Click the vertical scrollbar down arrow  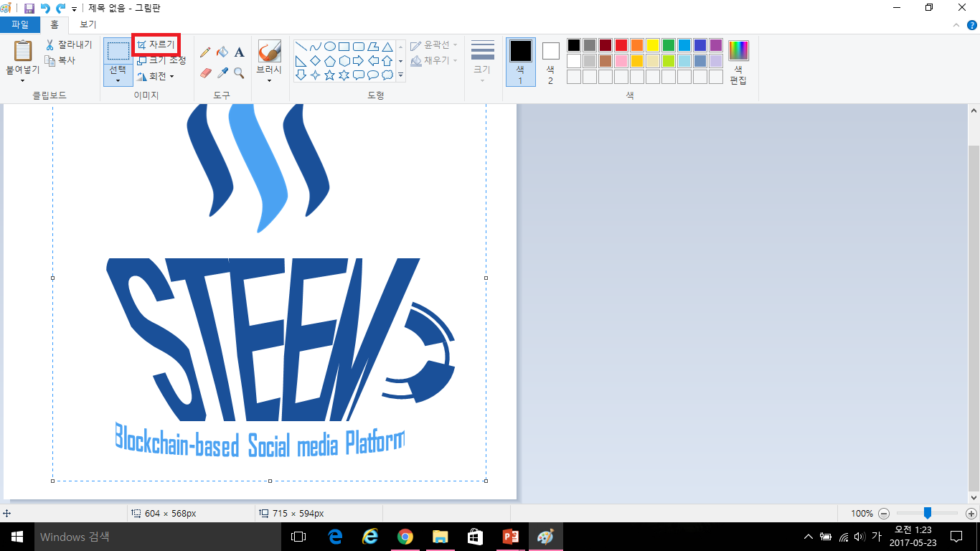(x=974, y=496)
